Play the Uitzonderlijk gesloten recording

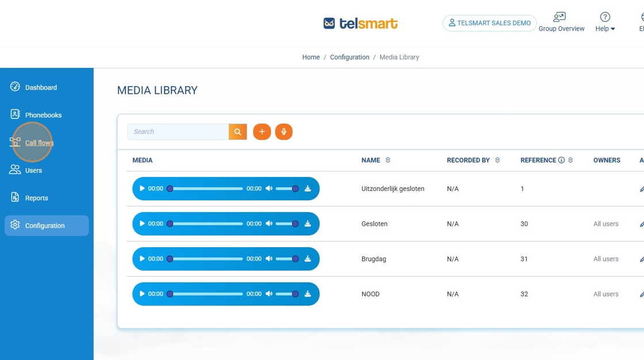(x=142, y=189)
